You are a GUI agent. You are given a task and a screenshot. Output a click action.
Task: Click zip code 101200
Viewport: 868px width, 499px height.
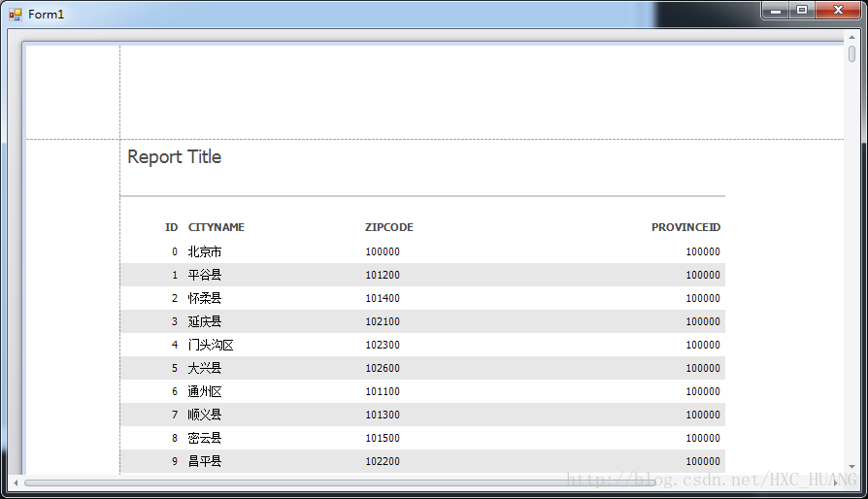(383, 275)
